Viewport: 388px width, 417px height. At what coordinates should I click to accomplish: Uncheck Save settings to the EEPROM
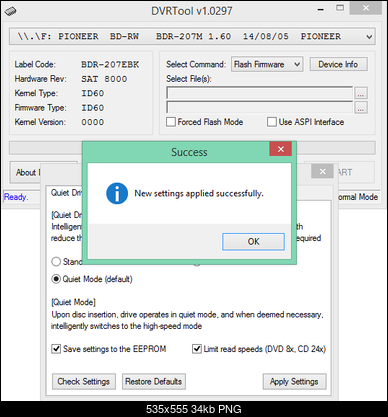coord(56,349)
